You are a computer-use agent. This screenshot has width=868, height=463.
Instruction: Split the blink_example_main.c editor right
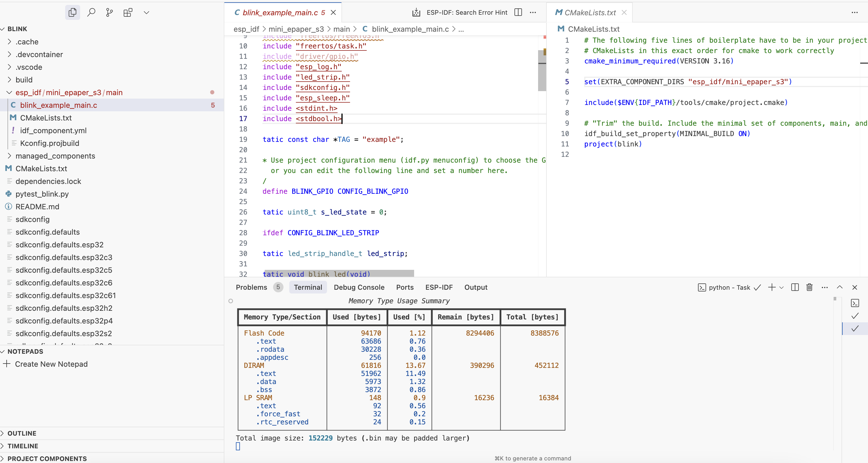518,12
